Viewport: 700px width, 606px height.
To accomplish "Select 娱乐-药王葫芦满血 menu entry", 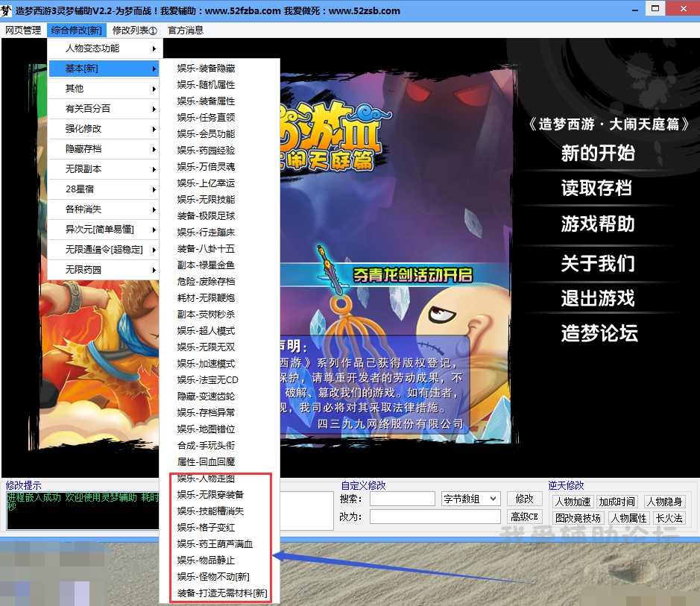I will 220,544.
